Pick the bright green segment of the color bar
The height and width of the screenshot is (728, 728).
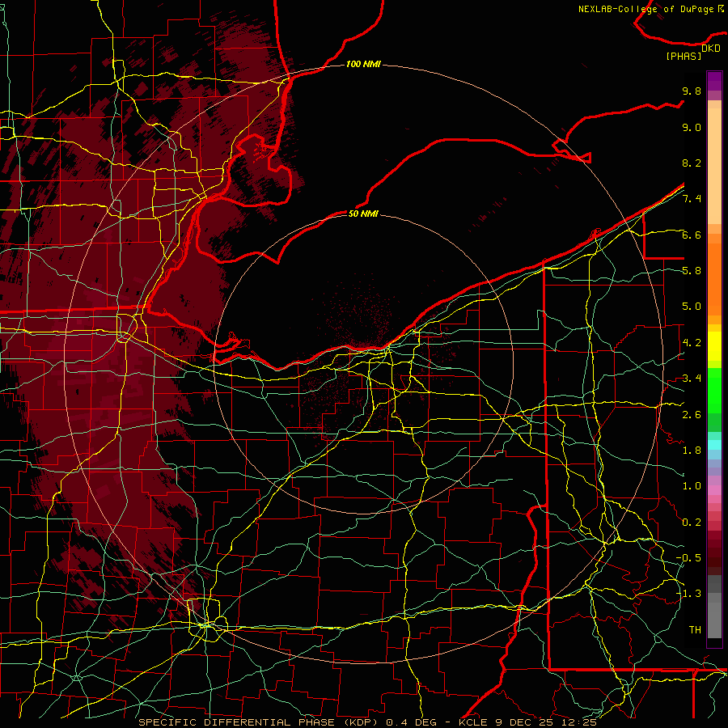[x=714, y=390]
